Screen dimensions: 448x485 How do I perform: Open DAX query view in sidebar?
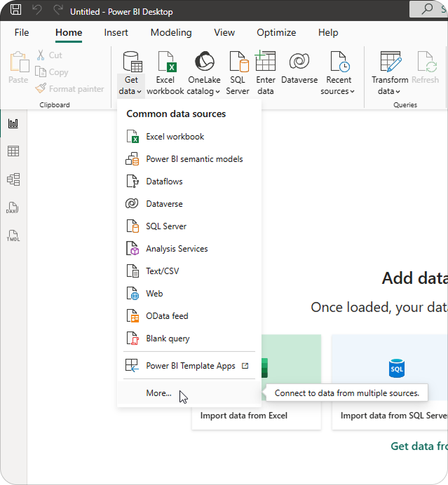click(13, 207)
